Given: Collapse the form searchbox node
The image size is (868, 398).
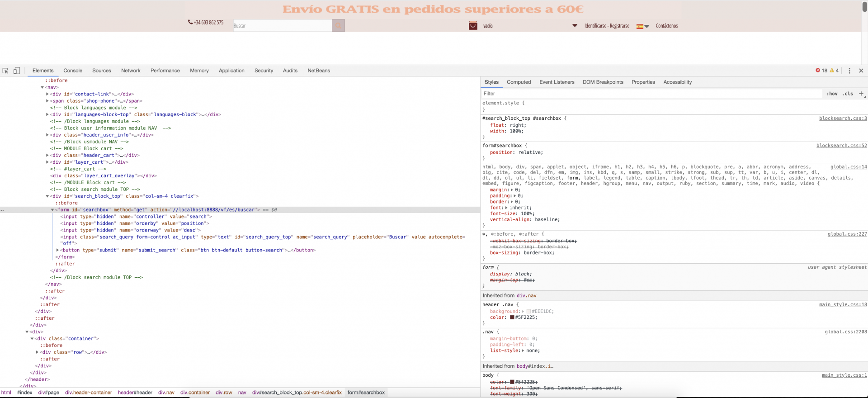Looking at the screenshot, I should click(x=52, y=210).
